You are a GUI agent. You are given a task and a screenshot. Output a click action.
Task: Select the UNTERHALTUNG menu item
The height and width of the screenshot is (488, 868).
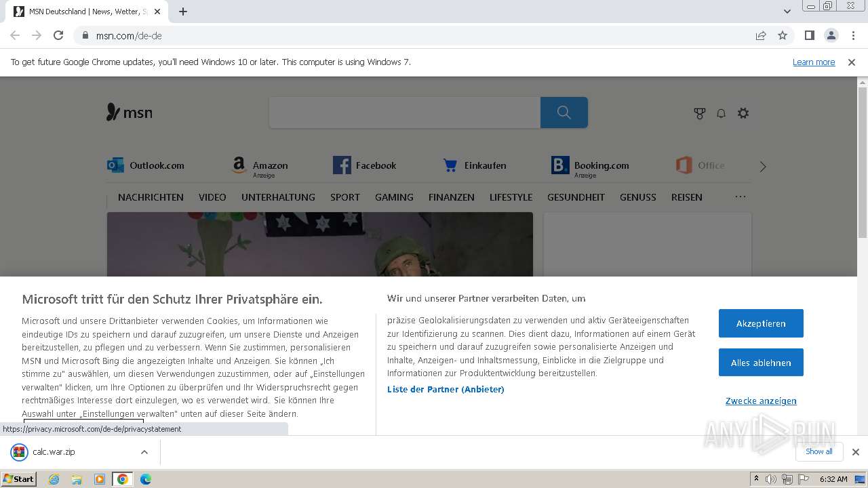(278, 197)
